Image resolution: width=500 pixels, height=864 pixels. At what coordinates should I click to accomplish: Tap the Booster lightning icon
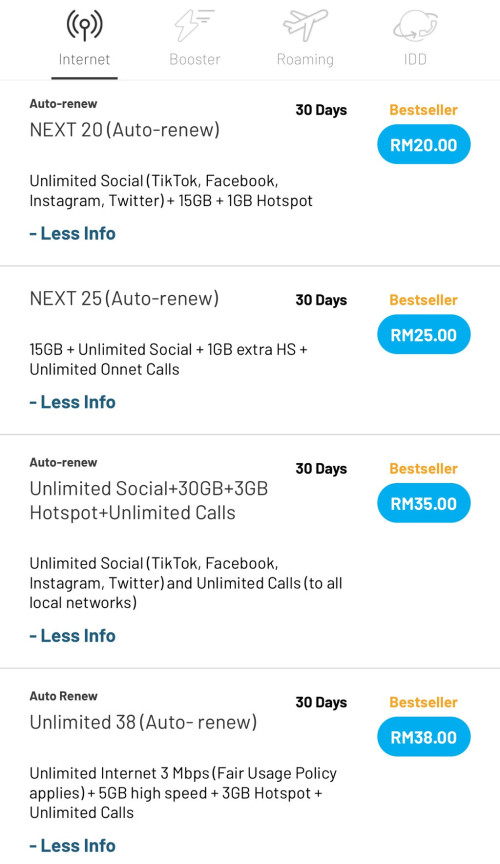pyautogui.click(x=195, y=25)
